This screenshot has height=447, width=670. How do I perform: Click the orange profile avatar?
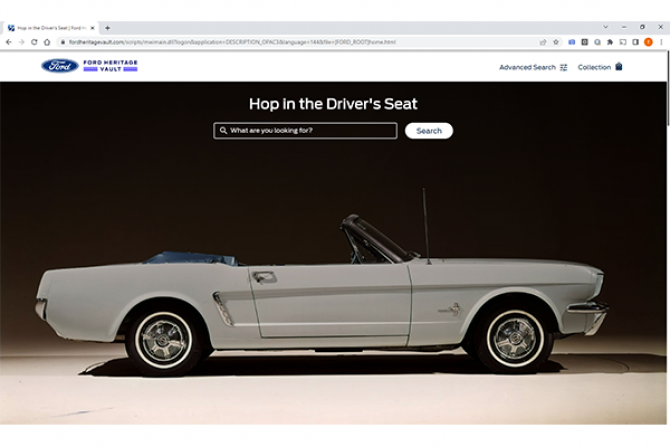coord(648,42)
